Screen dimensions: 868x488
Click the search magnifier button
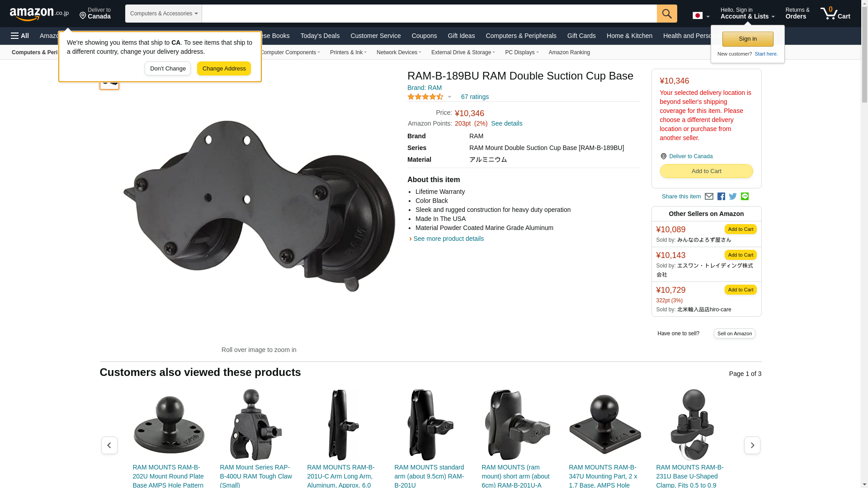[x=667, y=14]
